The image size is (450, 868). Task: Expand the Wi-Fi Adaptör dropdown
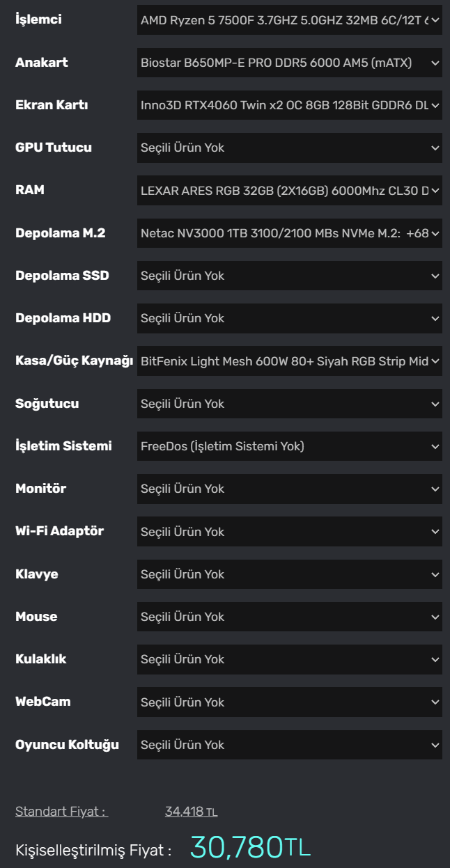point(289,532)
